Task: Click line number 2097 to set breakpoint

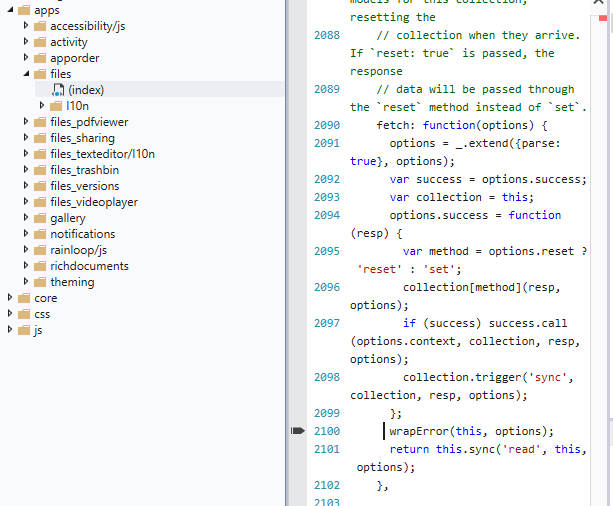Action: tap(327, 323)
